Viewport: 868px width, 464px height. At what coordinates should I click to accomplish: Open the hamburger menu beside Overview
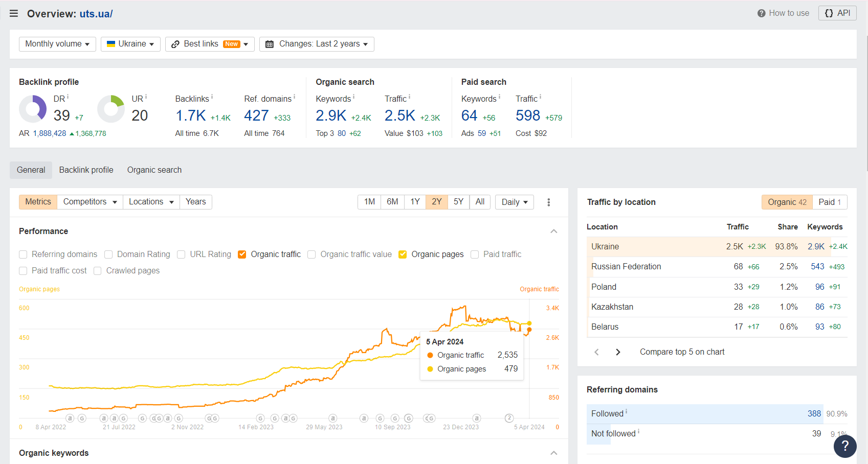click(x=14, y=14)
